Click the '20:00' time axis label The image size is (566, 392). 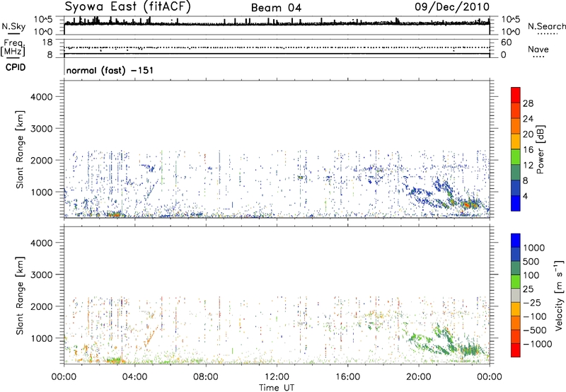point(419,377)
